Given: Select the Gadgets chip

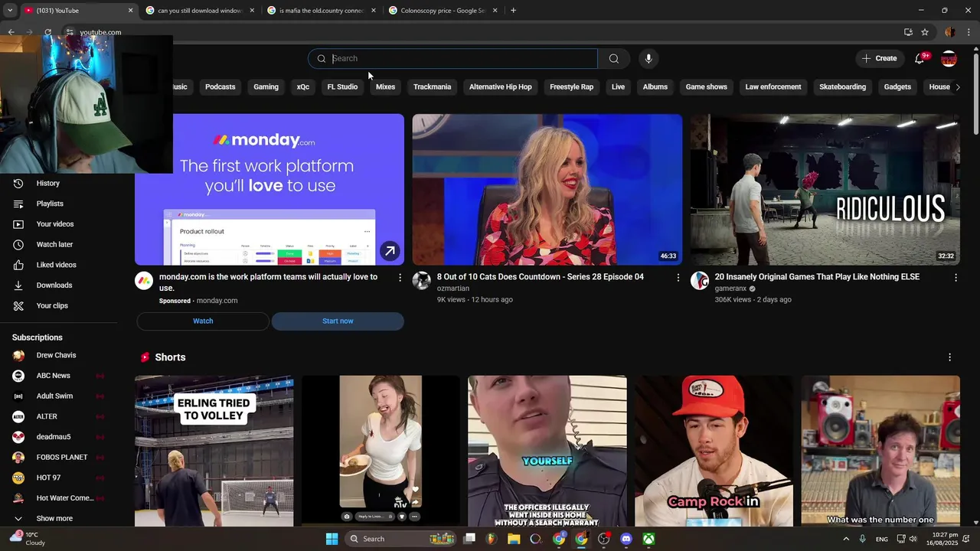Looking at the screenshot, I should [x=897, y=86].
